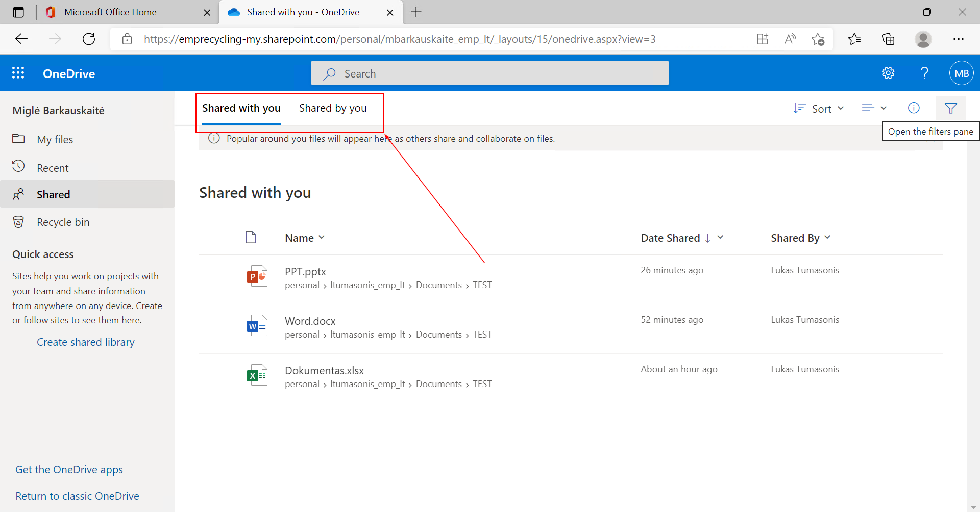Click Return to classic OneDrive link

pos(77,496)
